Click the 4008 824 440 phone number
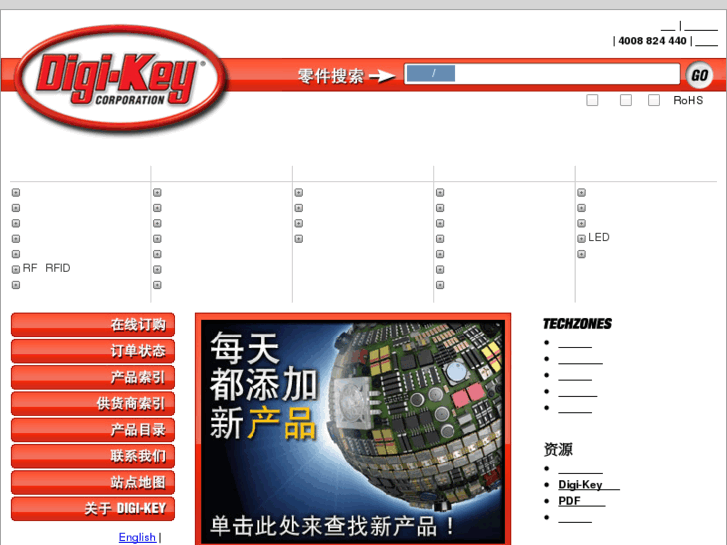727x545 pixels. tap(652, 41)
